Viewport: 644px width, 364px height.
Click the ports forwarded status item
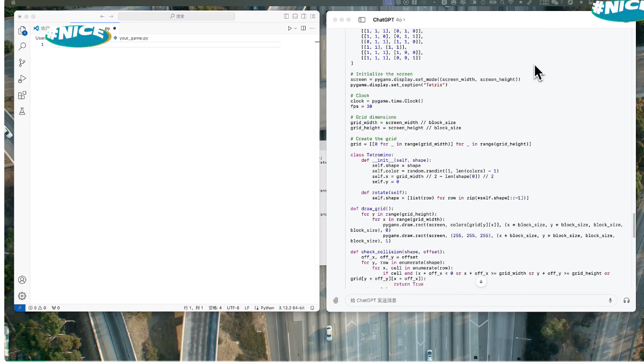56,308
